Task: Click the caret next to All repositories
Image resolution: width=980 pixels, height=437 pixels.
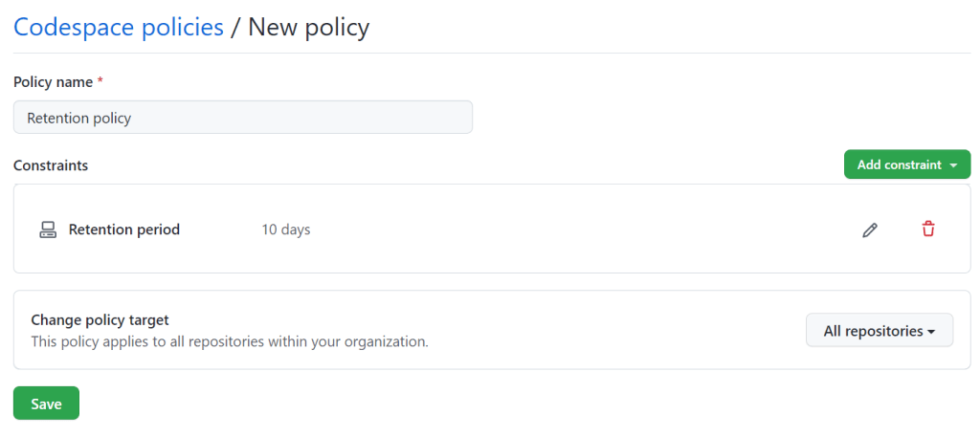Action: tap(931, 332)
